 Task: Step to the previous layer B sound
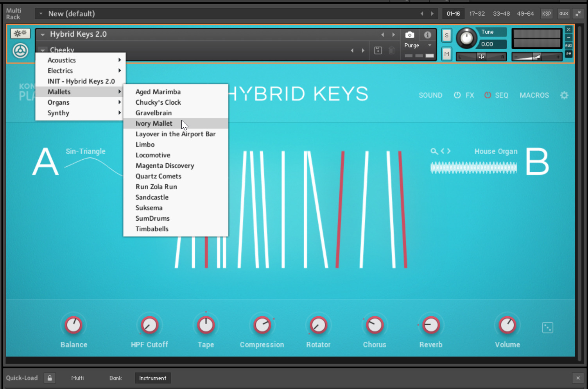[x=443, y=151]
